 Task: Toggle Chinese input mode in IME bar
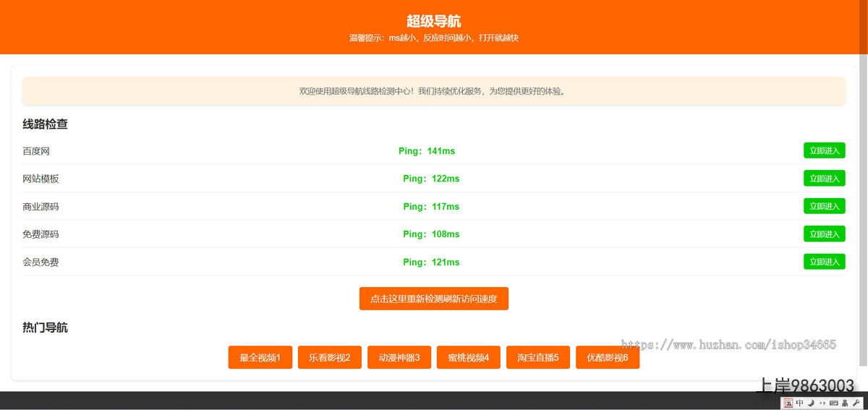tap(800, 403)
